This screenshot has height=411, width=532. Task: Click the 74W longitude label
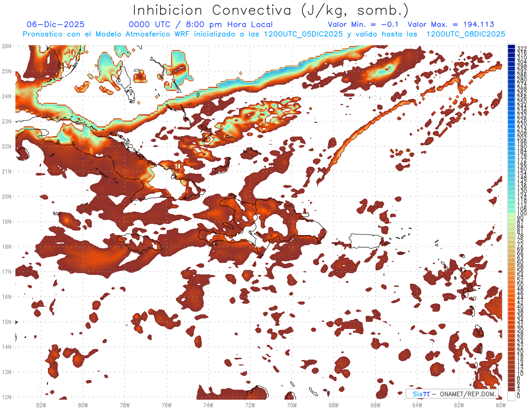coord(208,405)
